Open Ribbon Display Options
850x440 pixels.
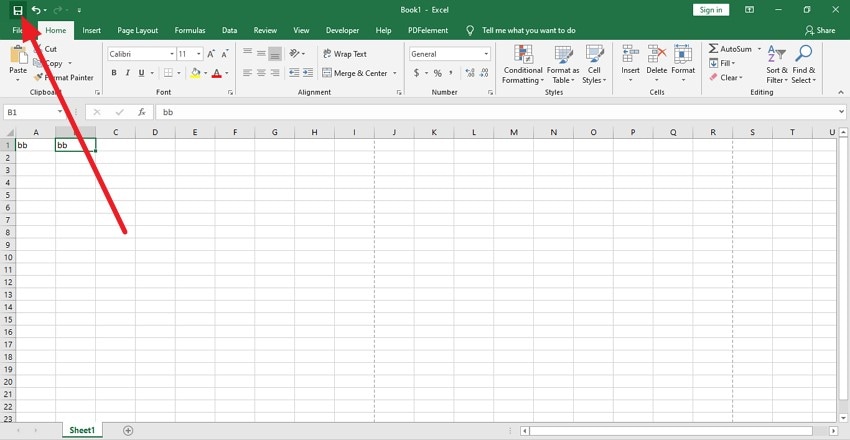coord(750,10)
